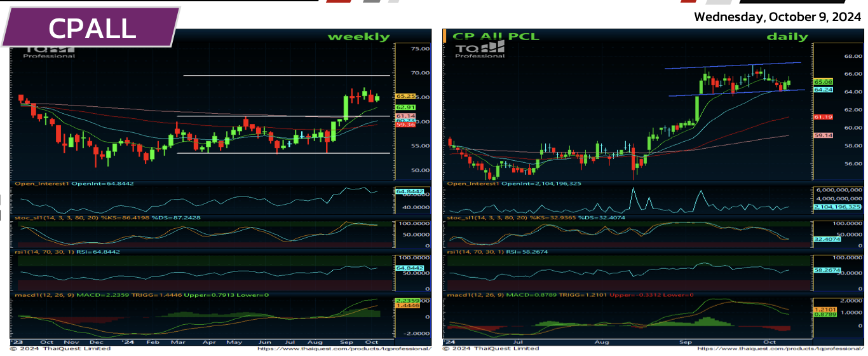Image resolution: width=868 pixels, height=356 pixels.
Task: Click the weekly 'Open_Interest1 OpenInt=64.8442' label
Action: tap(76, 184)
